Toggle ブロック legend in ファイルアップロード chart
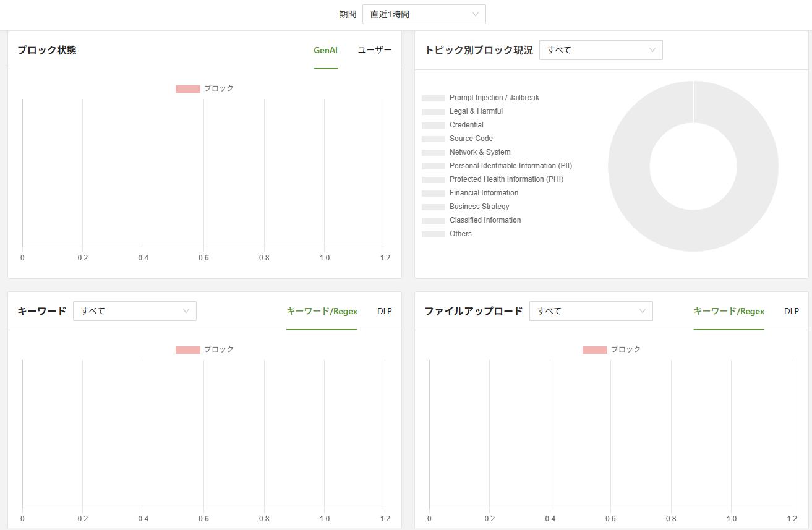This screenshot has width=812, height=530. tap(612, 349)
